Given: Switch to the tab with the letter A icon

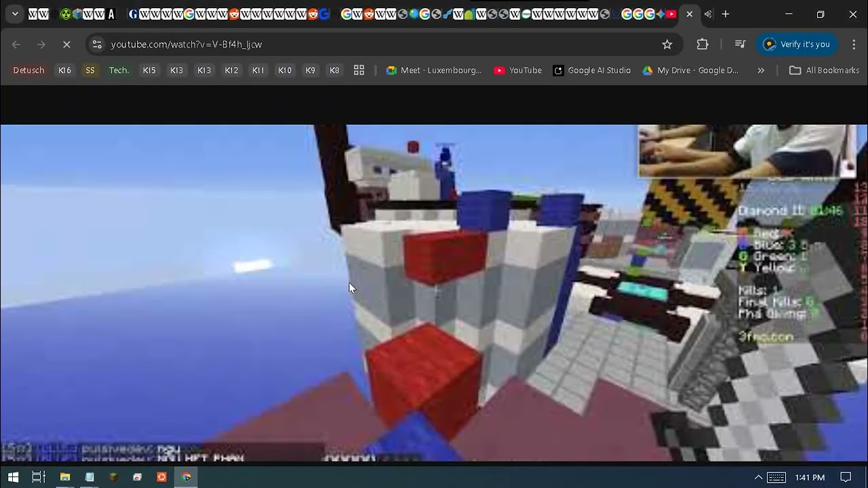Looking at the screenshot, I should pyautogui.click(x=111, y=14).
